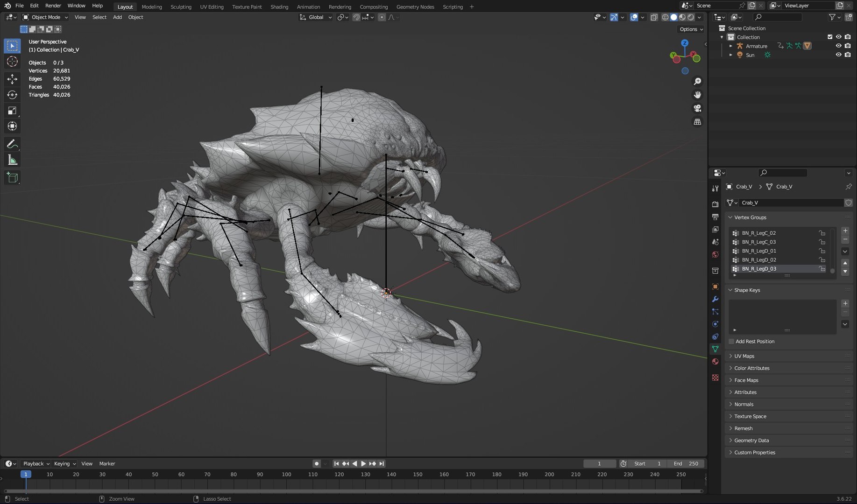Toggle lock on BN_R_LegD_01 vertex group

click(822, 251)
